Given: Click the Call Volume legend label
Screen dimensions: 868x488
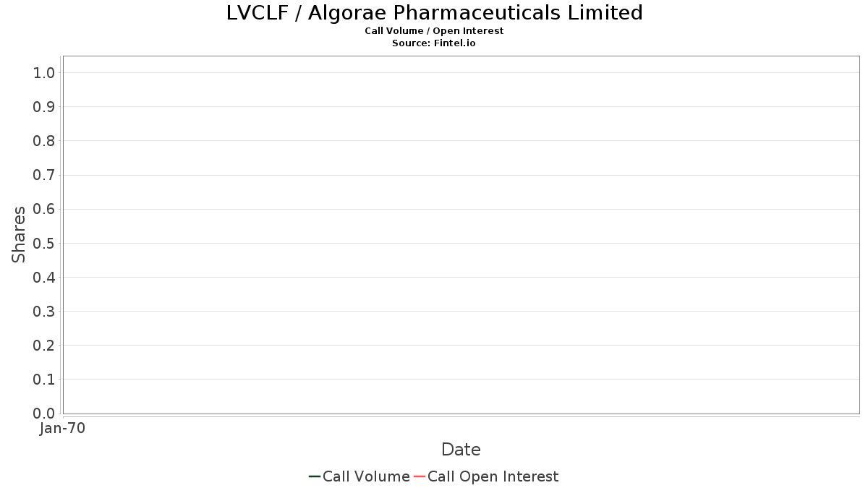Looking at the screenshot, I should pos(366,476).
